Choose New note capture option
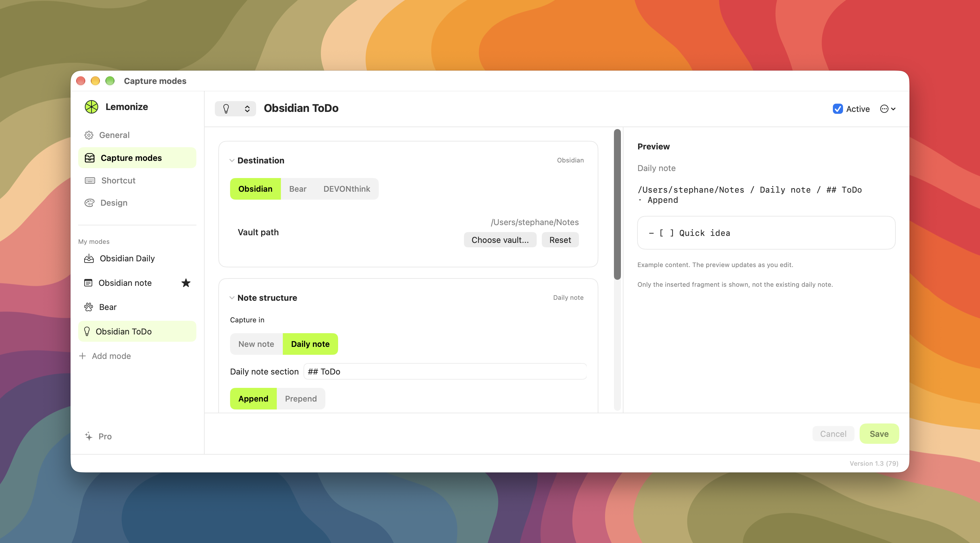Screen dimensions: 980x543 coord(256,344)
